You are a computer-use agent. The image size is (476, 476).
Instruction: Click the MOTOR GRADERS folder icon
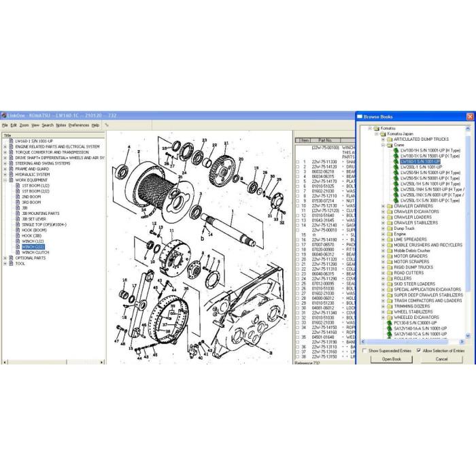[390, 256]
